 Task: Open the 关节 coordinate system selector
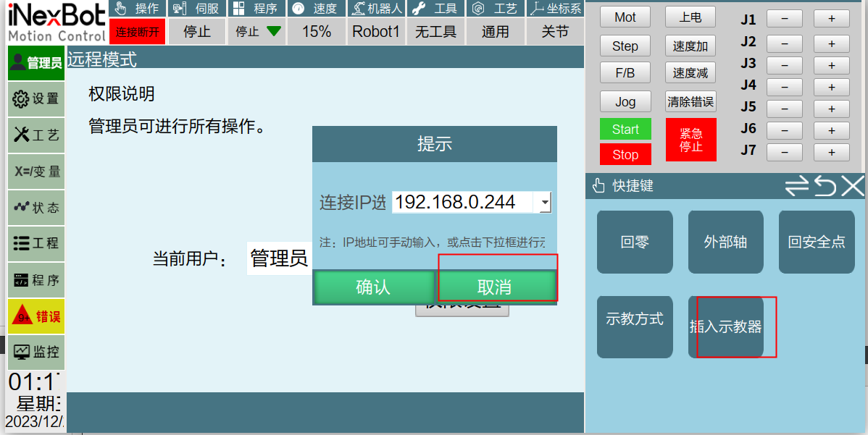coord(555,31)
